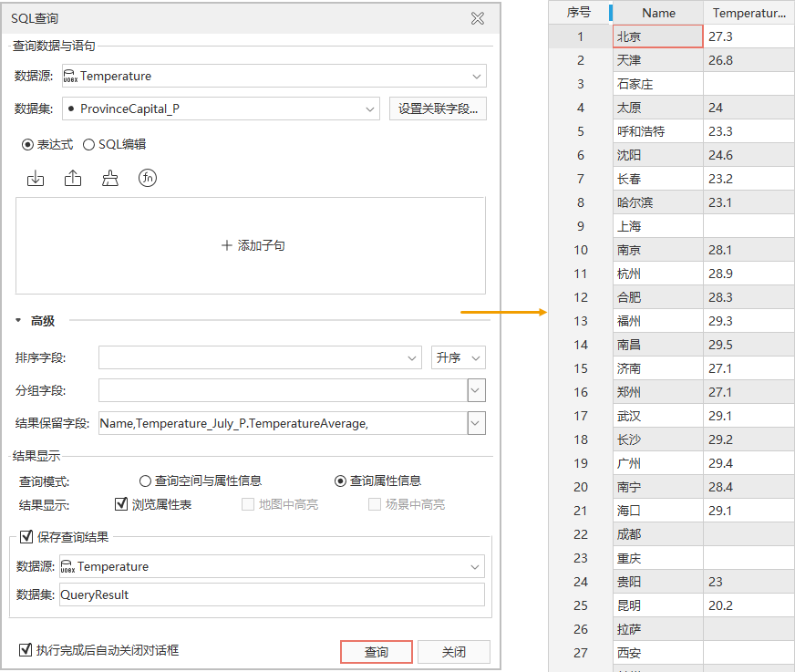Choose 查询空间与属性信息 query mode
Image resolution: width=795 pixels, height=672 pixels.
(145, 481)
